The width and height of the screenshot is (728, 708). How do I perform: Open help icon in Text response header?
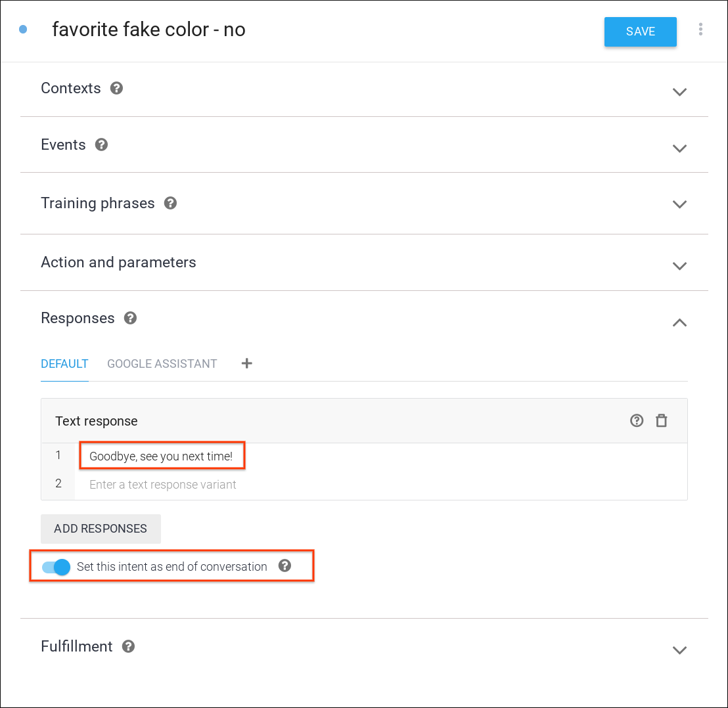(636, 421)
